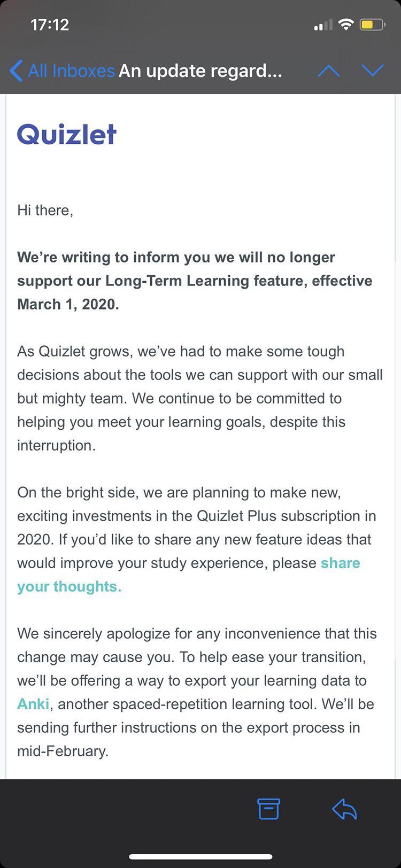
Task: Open the Anki link in the email
Action: (33, 704)
